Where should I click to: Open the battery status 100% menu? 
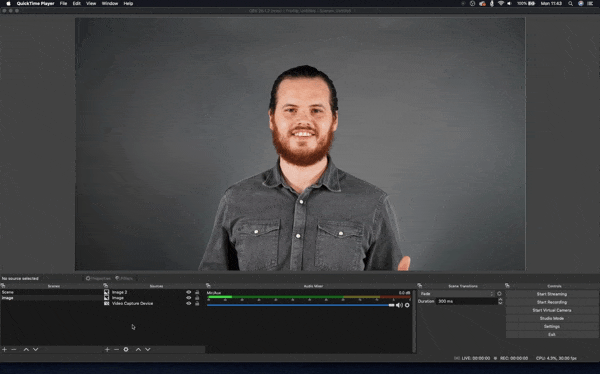(x=526, y=3)
